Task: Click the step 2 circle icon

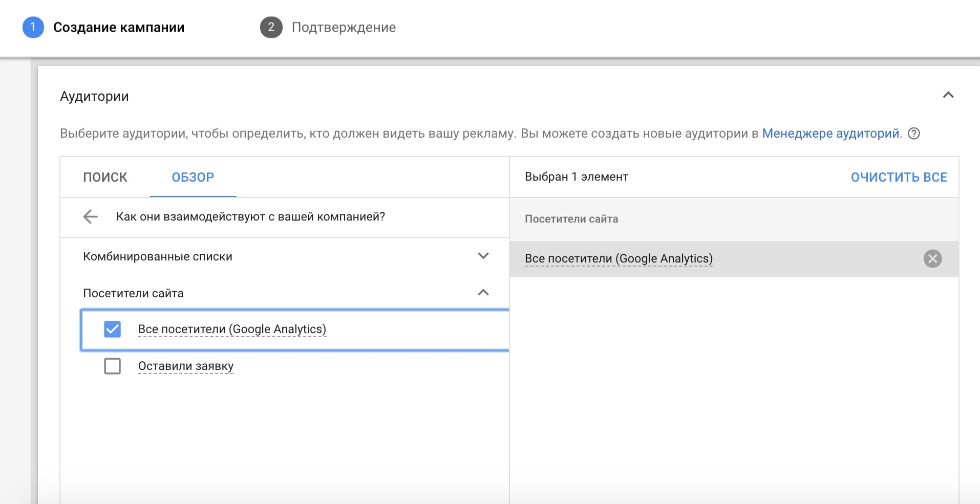Action: point(271,27)
